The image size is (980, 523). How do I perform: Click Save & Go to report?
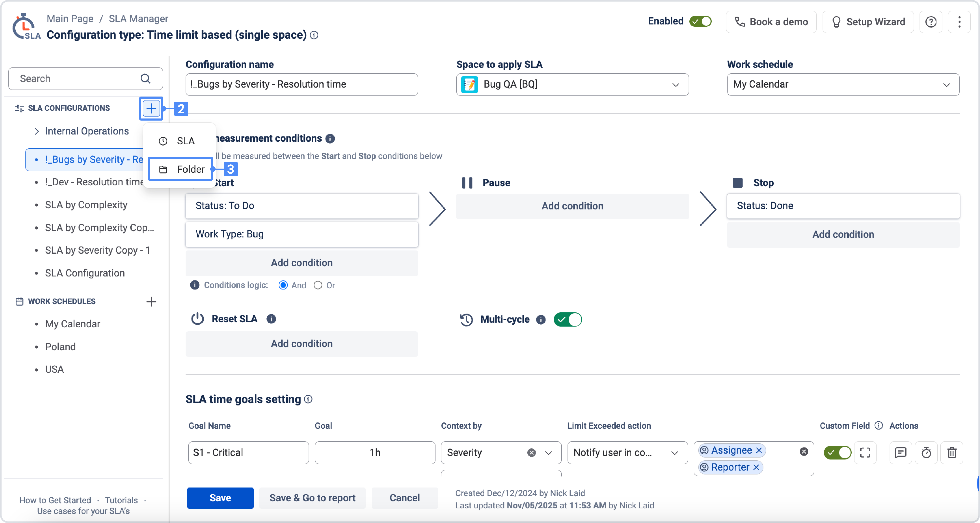(x=312, y=498)
